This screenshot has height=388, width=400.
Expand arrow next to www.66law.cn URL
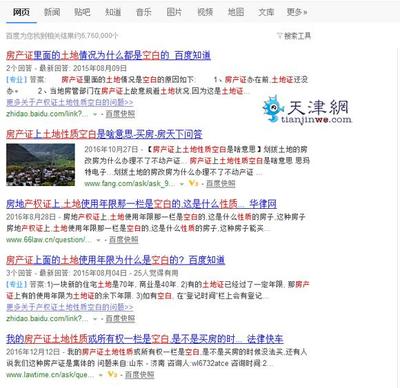pyautogui.click(x=98, y=240)
